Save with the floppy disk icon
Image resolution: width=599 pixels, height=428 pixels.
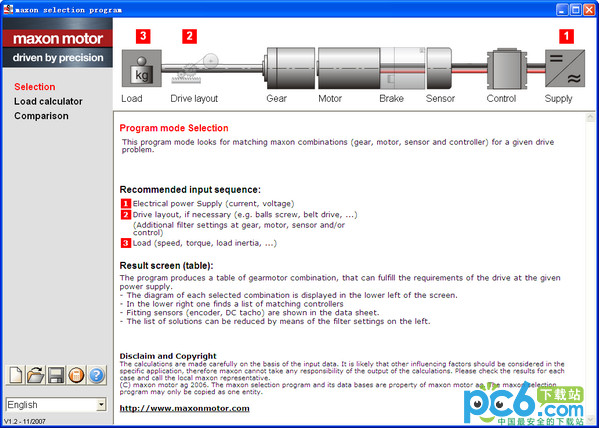click(56, 375)
